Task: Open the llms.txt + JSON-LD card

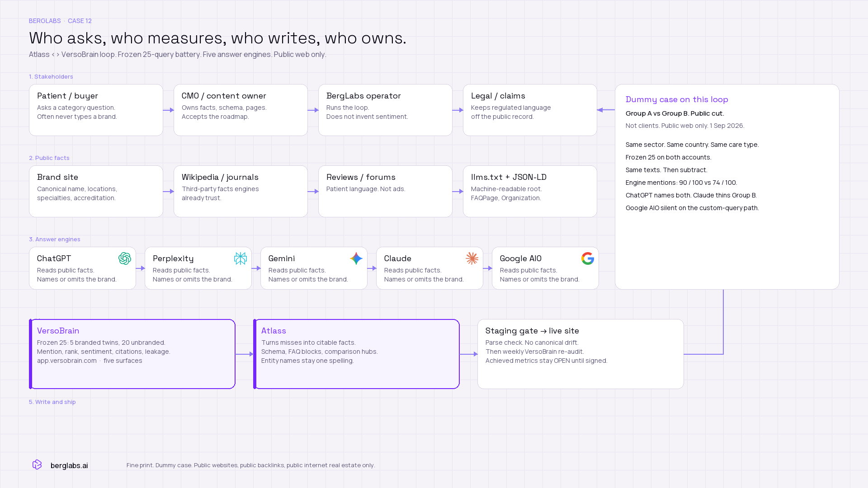Action: (530, 191)
